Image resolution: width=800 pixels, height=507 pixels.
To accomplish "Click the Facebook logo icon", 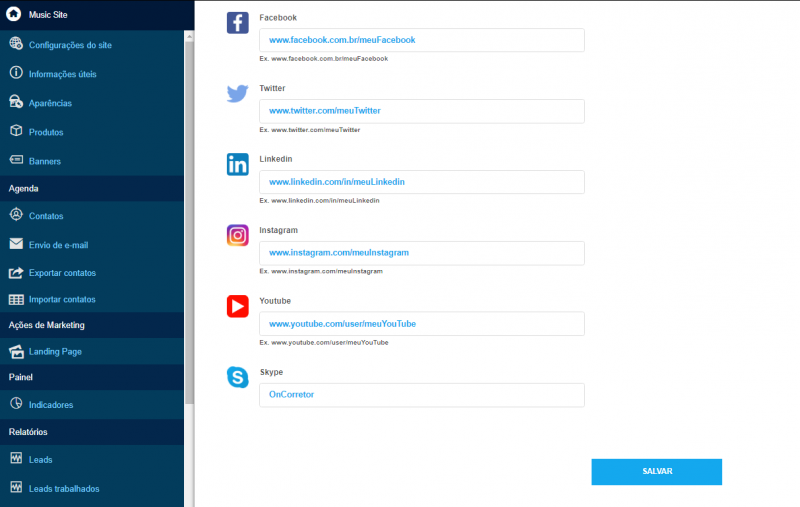I will tap(238, 23).
